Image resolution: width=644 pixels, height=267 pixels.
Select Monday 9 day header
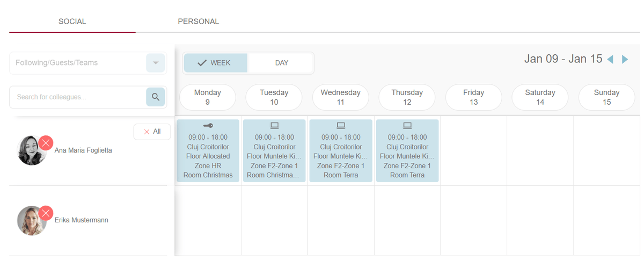click(x=207, y=97)
